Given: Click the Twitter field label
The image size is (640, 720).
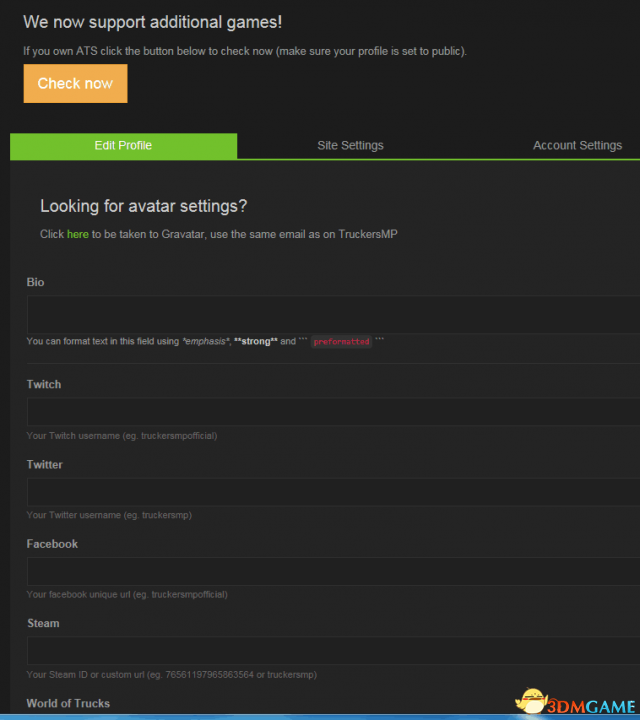Looking at the screenshot, I should [45, 465].
